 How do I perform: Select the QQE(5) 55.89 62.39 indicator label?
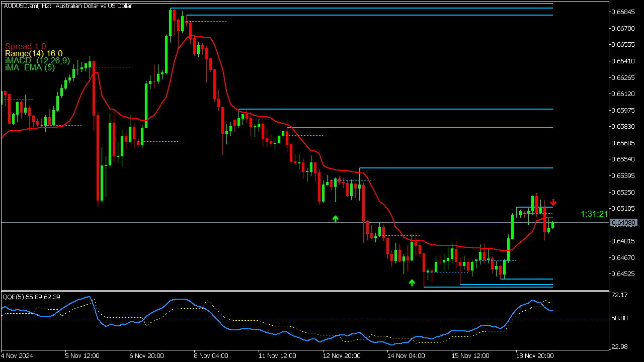pyautogui.click(x=32, y=297)
